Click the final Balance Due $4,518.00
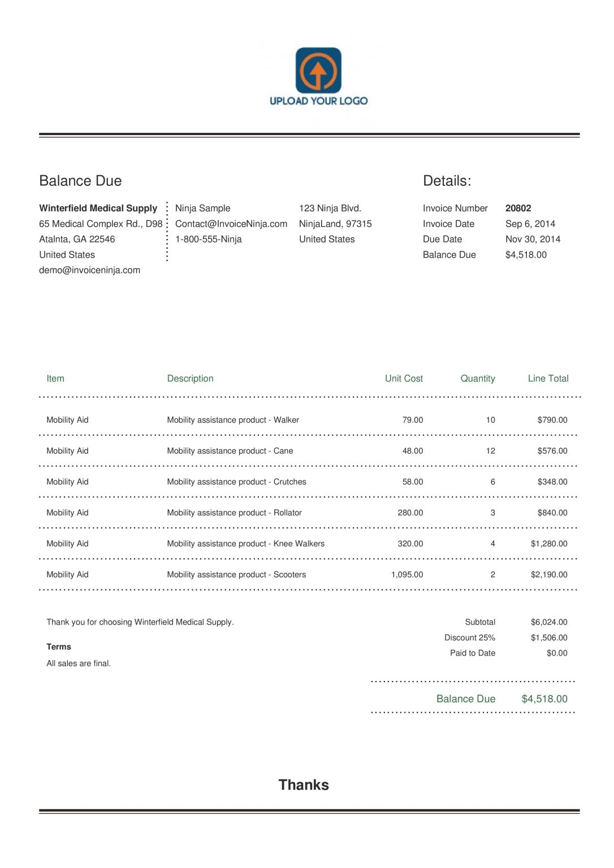614x868 pixels. click(544, 698)
